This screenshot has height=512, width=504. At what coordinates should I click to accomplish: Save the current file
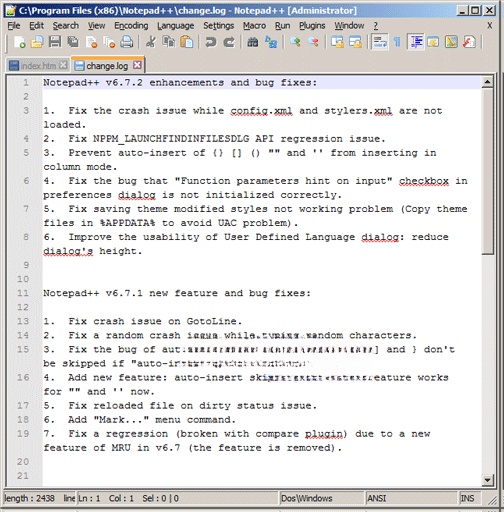(55, 42)
